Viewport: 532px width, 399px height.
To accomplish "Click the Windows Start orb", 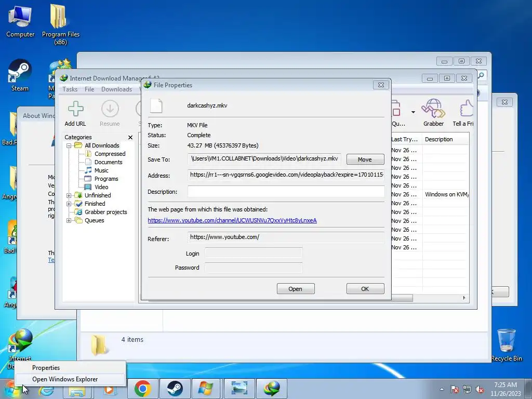I will [x=13, y=389].
